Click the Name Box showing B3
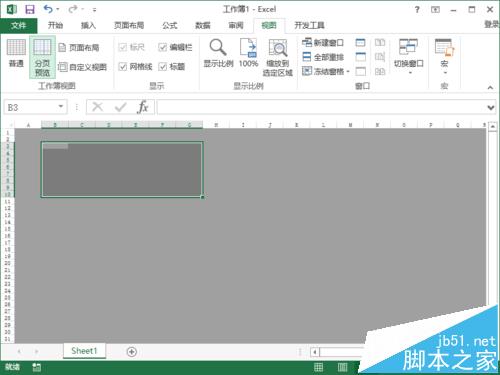 [31, 107]
